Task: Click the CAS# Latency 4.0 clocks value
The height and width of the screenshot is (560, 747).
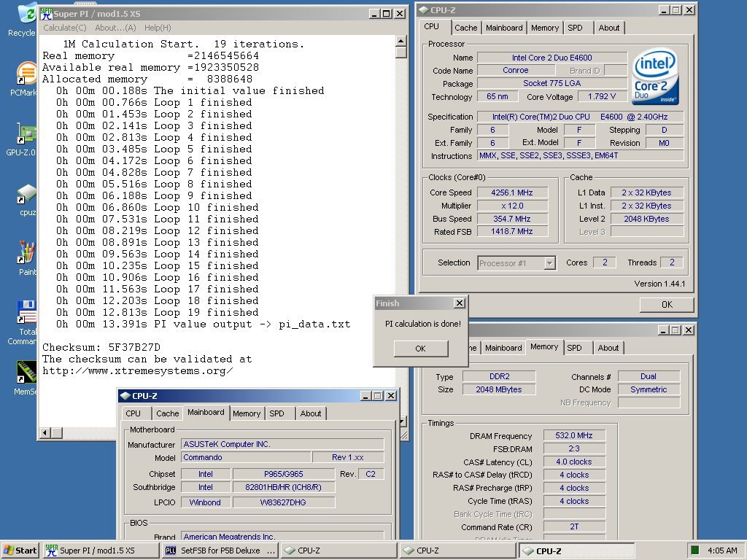Action: click(x=574, y=462)
